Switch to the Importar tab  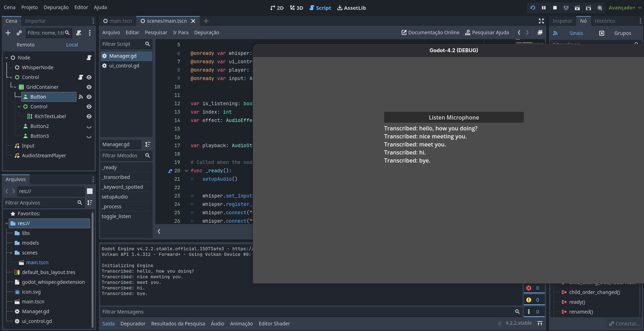(35, 21)
